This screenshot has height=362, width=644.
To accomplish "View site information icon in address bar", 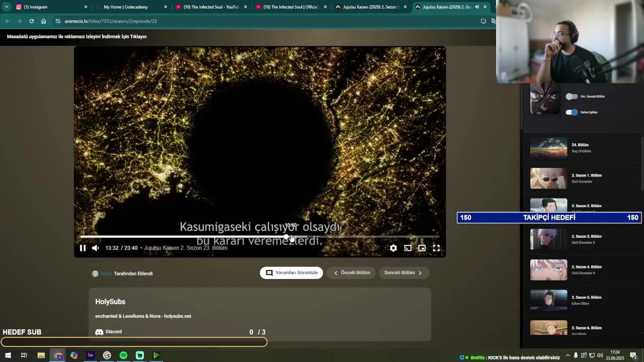I will coord(58,21).
